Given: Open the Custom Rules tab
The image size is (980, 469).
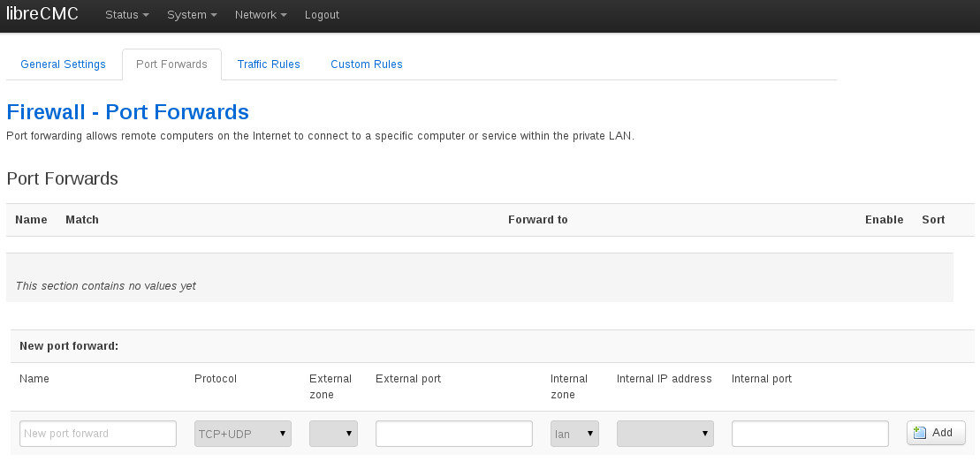Looking at the screenshot, I should [x=366, y=64].
